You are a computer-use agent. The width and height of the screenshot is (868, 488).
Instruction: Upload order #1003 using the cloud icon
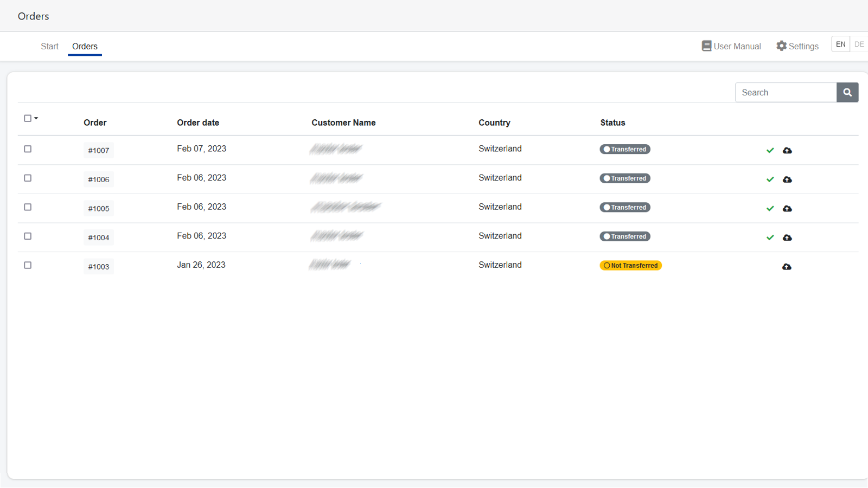(x=787, y=267)
